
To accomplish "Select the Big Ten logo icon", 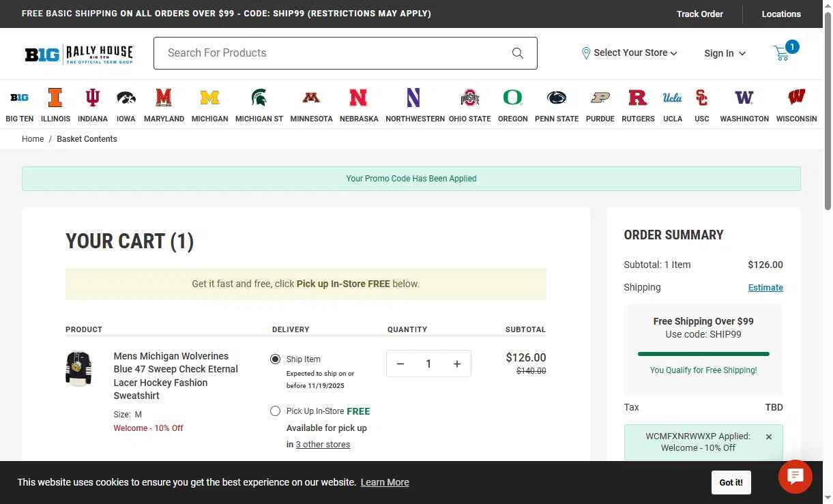I will (20, 98).
